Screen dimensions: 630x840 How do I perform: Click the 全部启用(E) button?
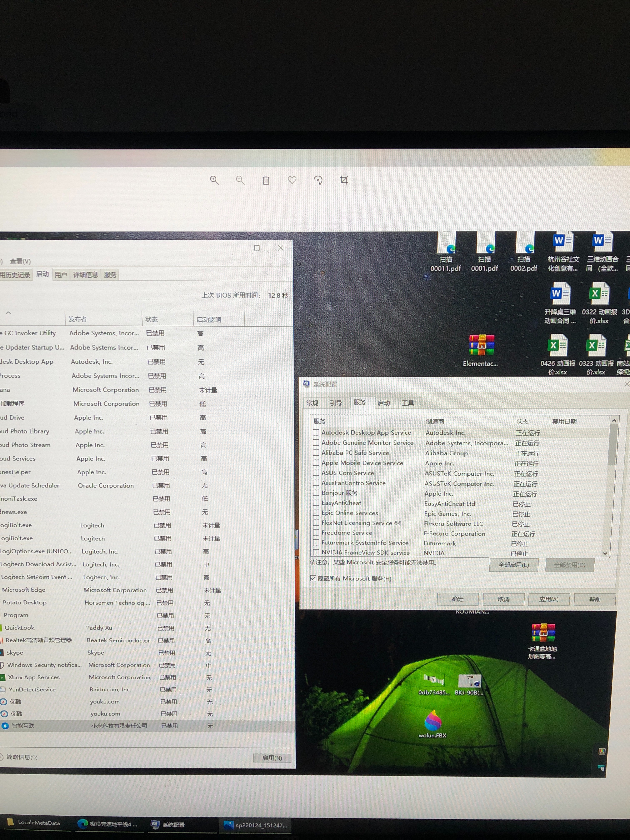[513, 565]
